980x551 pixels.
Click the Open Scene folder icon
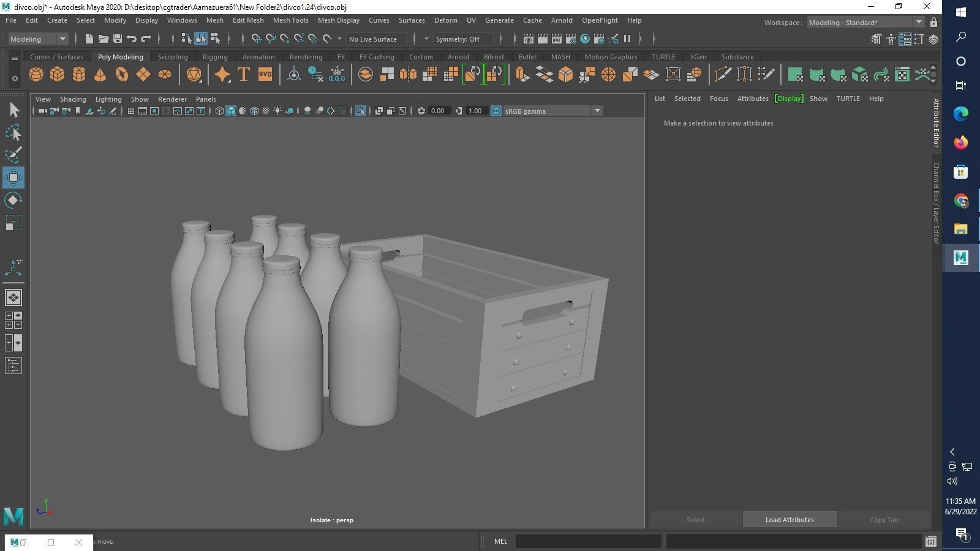coord(103,39)
